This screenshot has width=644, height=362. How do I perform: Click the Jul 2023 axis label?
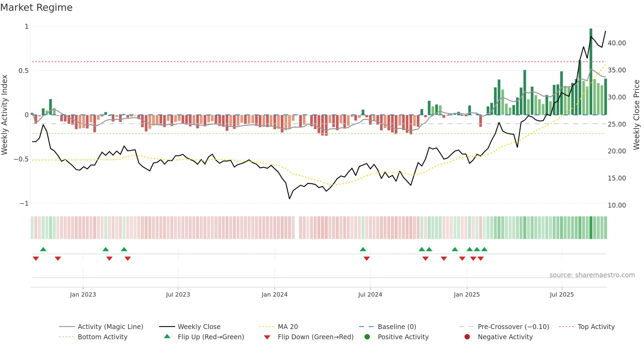pos(178,295)
